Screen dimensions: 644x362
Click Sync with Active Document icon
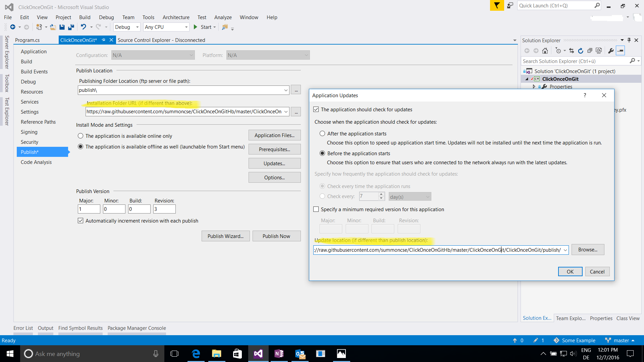(572, 51)
